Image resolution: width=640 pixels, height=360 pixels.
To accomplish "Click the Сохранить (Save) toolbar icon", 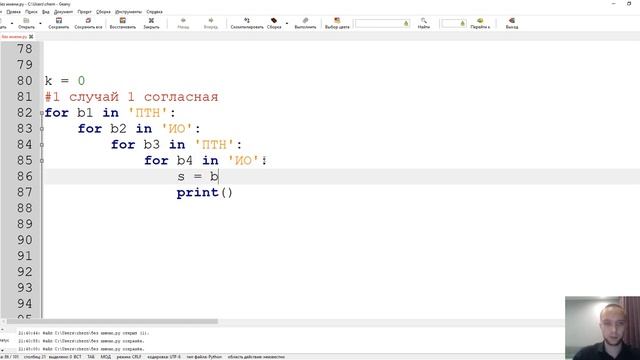I will point(59,23).
